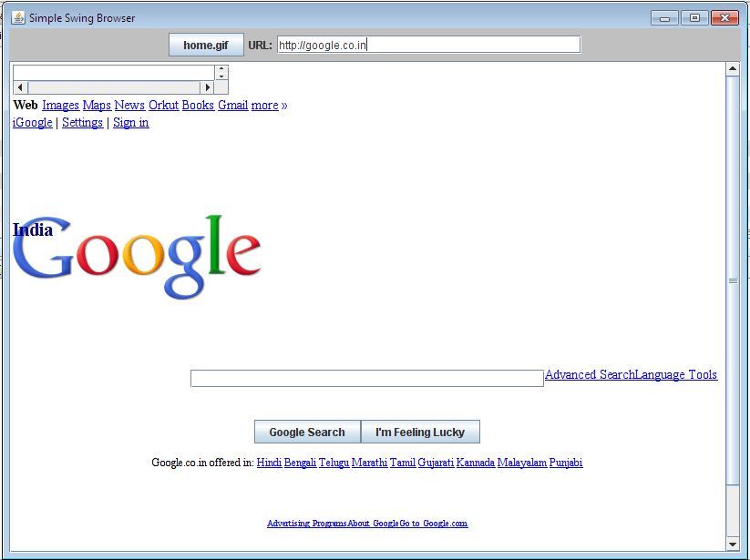Open the News link
Viewport: 750px width, 560px height.
click(129, 105)
